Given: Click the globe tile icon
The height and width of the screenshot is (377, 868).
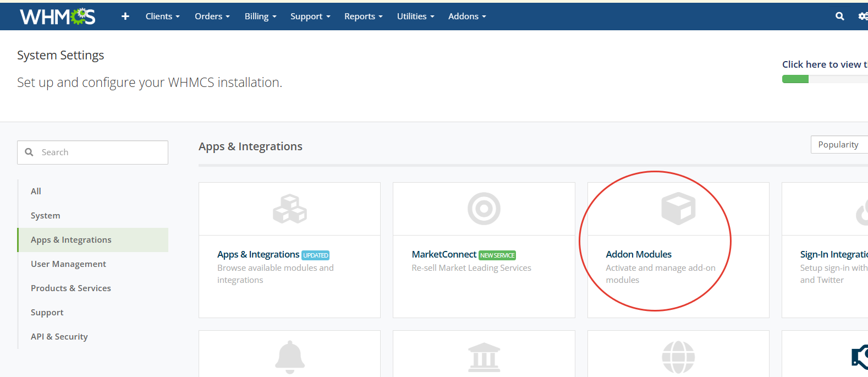Looking at the screenshot, I should point(678,357).
